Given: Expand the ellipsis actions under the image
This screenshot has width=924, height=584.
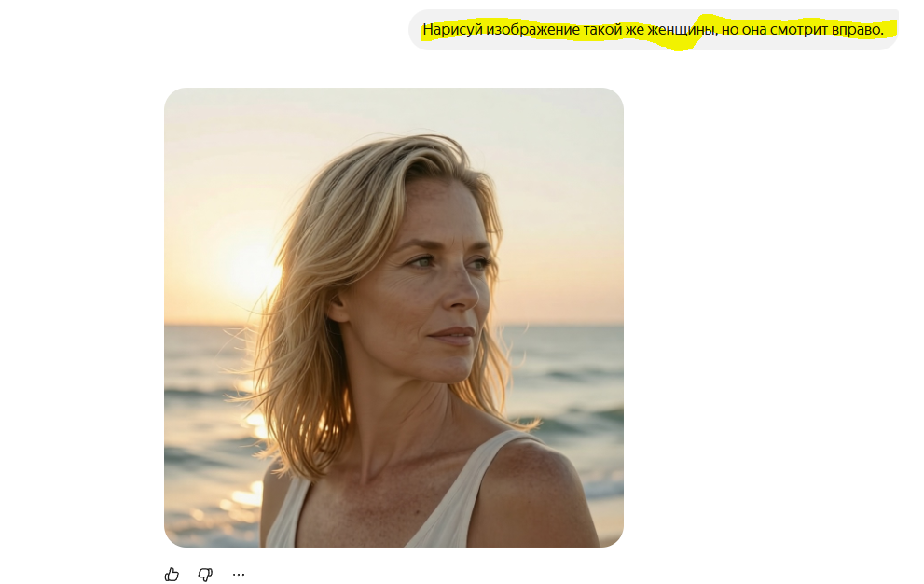Looking at the screenshot, I should pos(239,574).
